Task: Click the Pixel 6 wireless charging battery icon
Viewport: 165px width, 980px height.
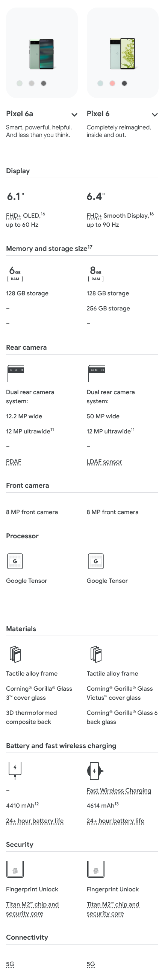Action: pos(95,771)
